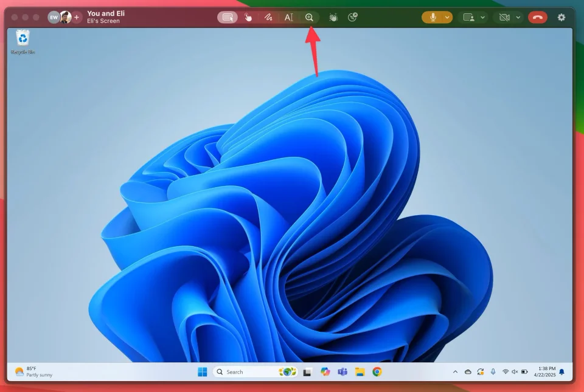The width and height of the screenshot is (584, 392).
Task: Open Task View on the taskbar
Action: click(x=307, y=372)
